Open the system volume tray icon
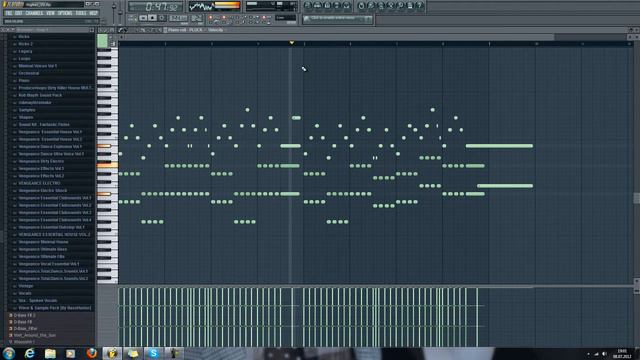This screenshot has height=360, width=640. point(604,354)
